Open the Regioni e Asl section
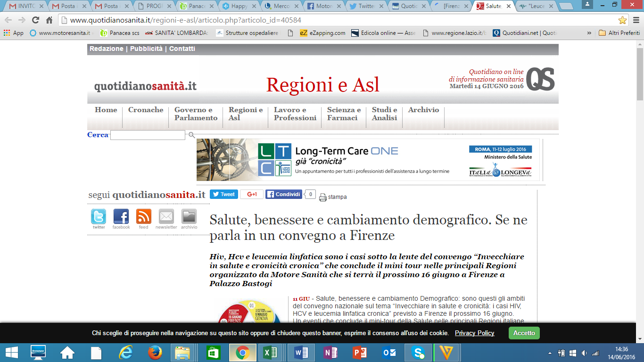The width and height of the screenshot is (644, 362). point(246,114)
